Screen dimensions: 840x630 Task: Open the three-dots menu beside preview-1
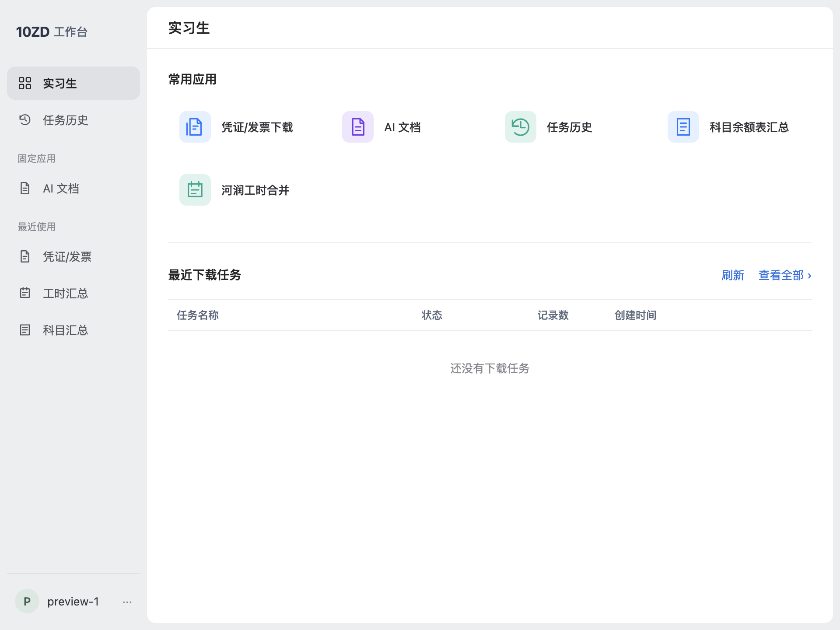click(127, 602)
